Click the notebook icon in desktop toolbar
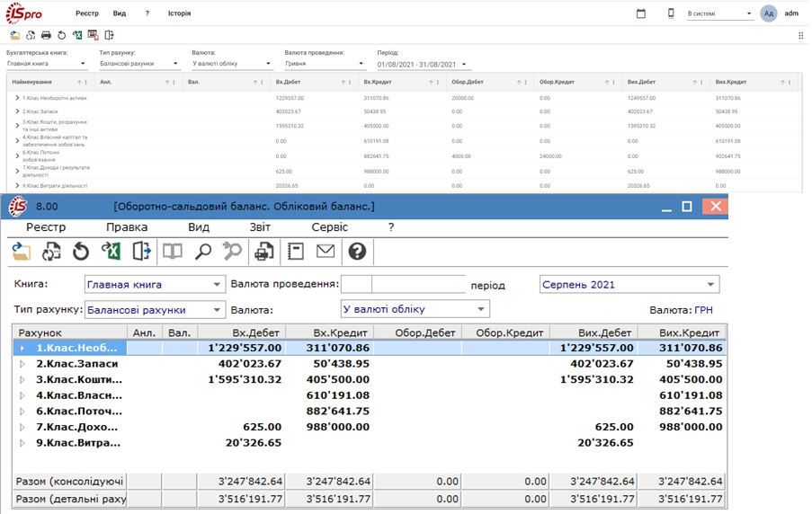Viewport: 812px width, 514px height. 296,252
